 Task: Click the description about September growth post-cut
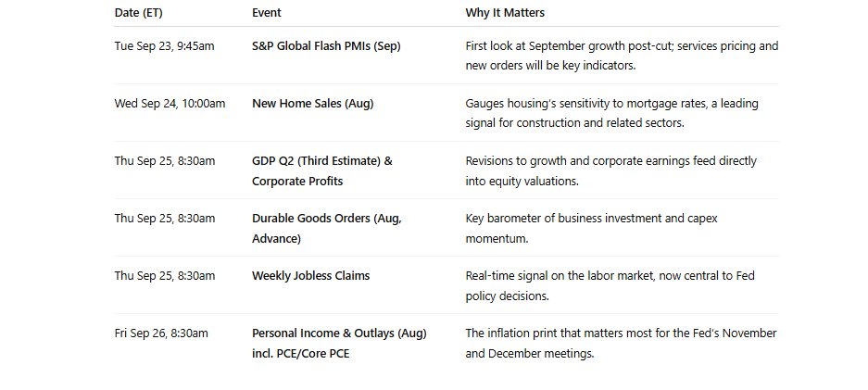point(622,56)
